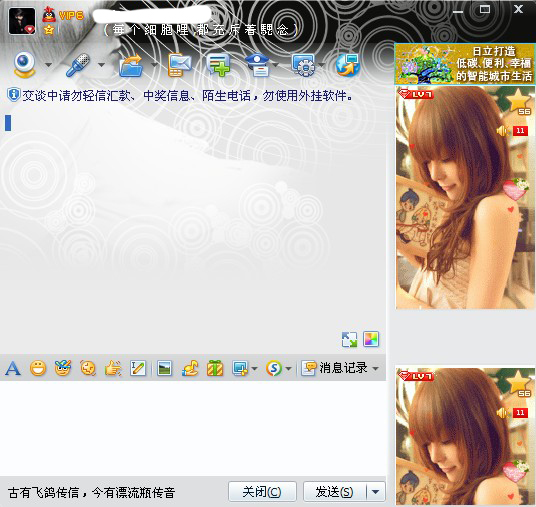The width and height of the screenshot is (536, 507).
Task: Expand the webcam video options arrow
Action: point(48,65)
